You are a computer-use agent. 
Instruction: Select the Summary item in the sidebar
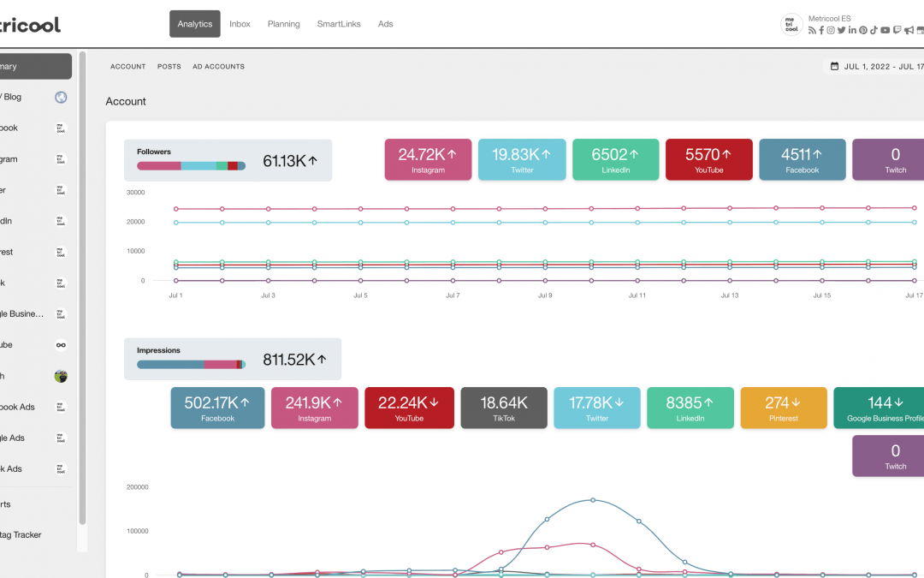point(35,66)
